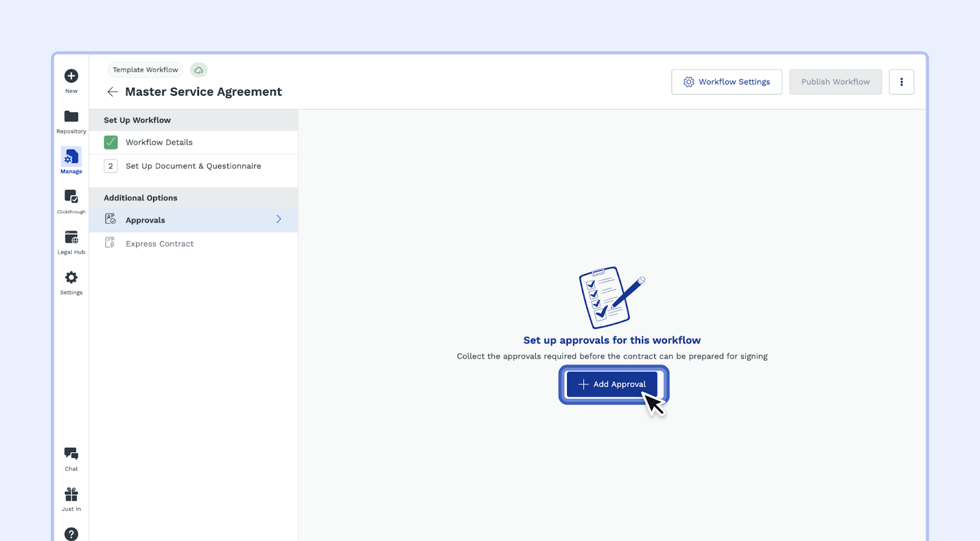Screen dimensions: 980x541
Task: Click the Template Workflow tag
Action: [145, 70]
